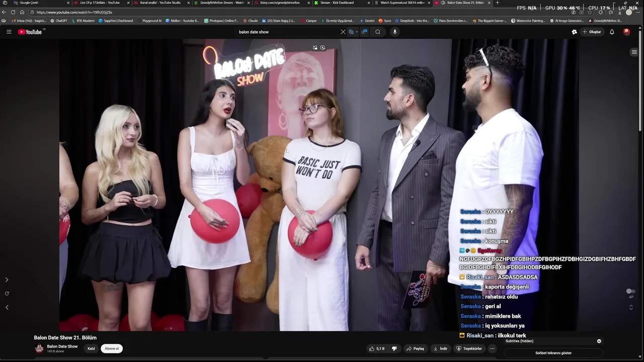Open YouTube notifications bell
This screenshot has height=362, width=644.
tap(612, 32)
